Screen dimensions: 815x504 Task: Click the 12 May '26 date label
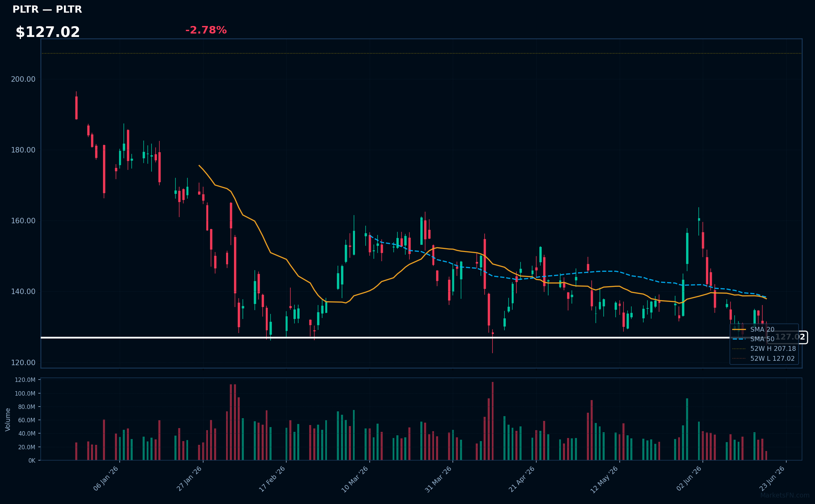[605, 479]
